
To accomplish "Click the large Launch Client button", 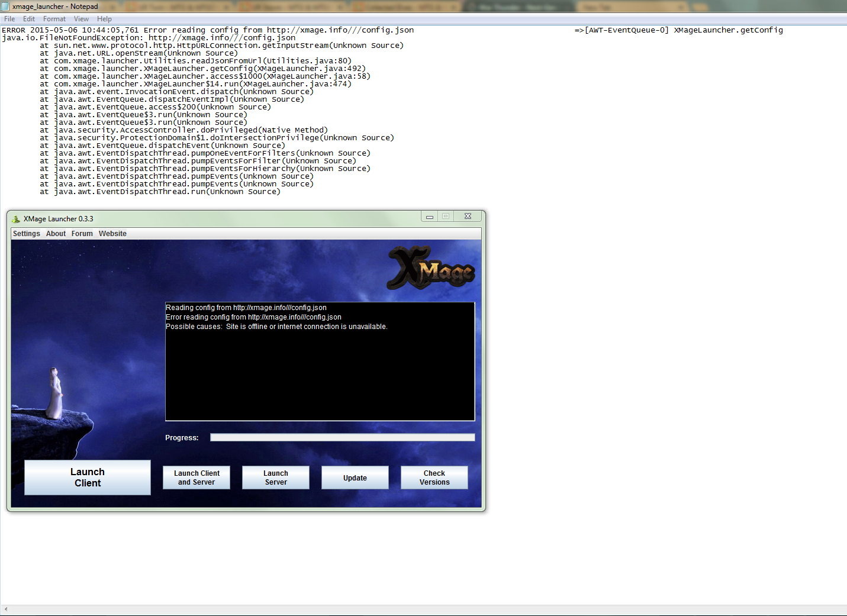I will [x=88, y=478].
